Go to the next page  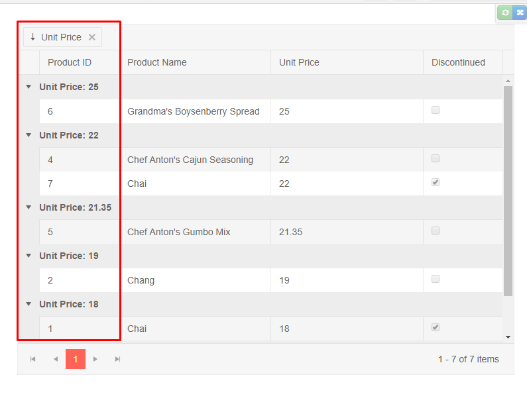95,359
